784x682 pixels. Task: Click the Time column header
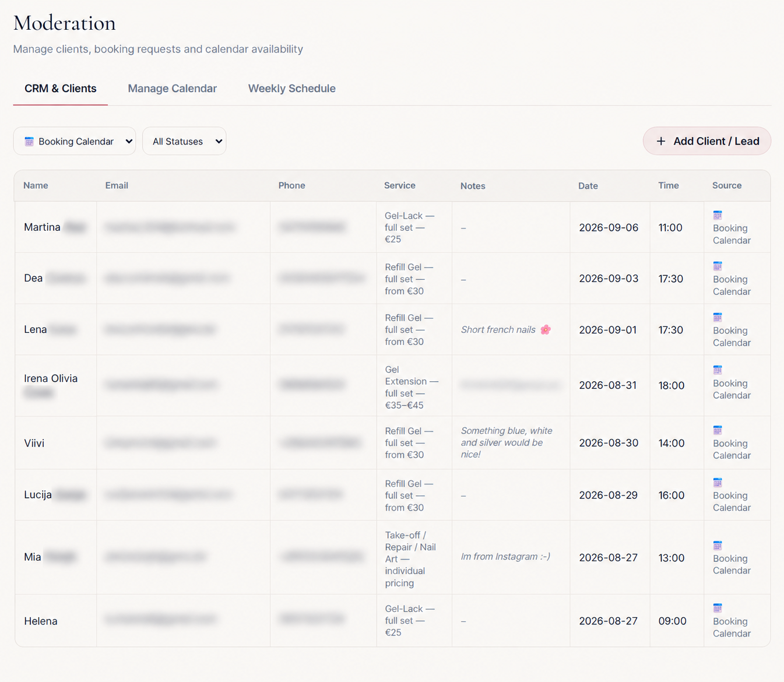tap(669, 185)
